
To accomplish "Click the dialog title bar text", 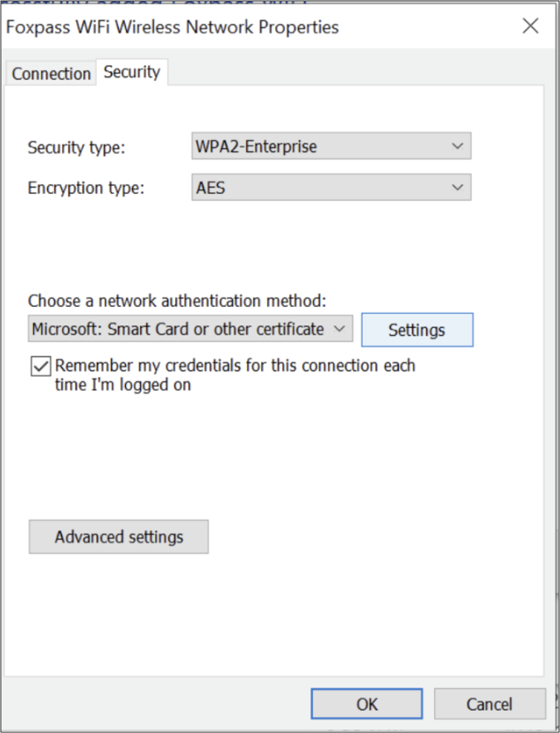I will click(x=172, y=27).
